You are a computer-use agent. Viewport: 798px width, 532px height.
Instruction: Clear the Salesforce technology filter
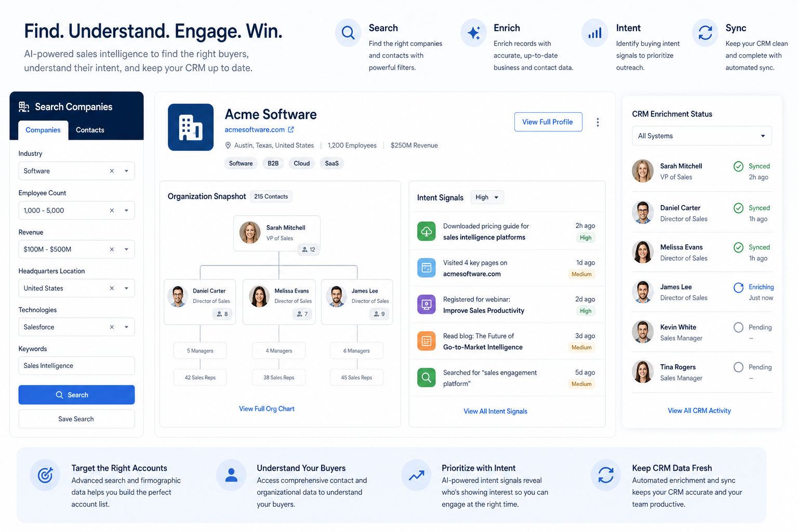(112, 327)
